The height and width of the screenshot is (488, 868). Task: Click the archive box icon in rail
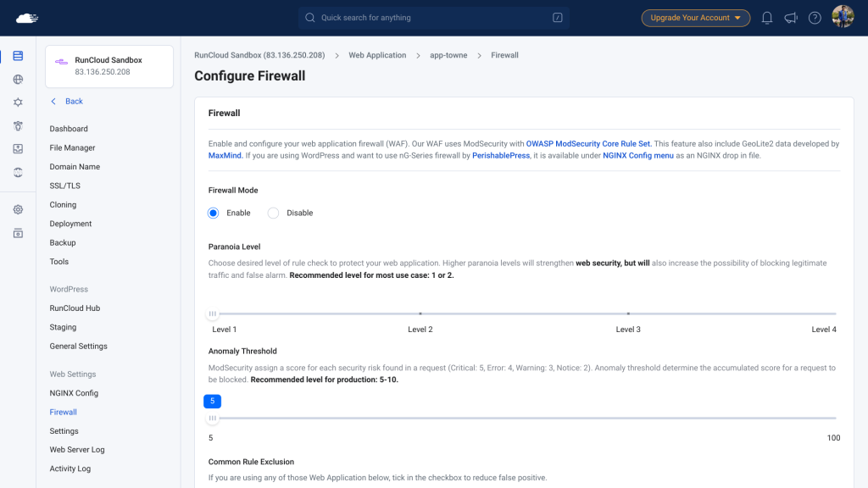19,233
